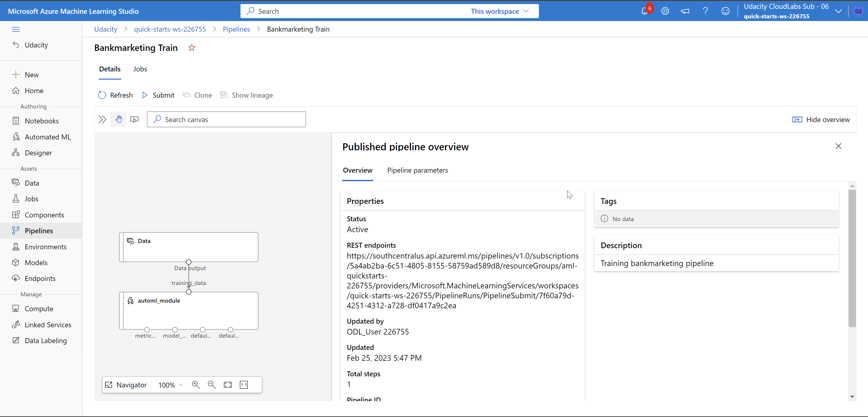
Task: Click the 1:1 zoom icon on canvas
Action: tap(244, 384)
